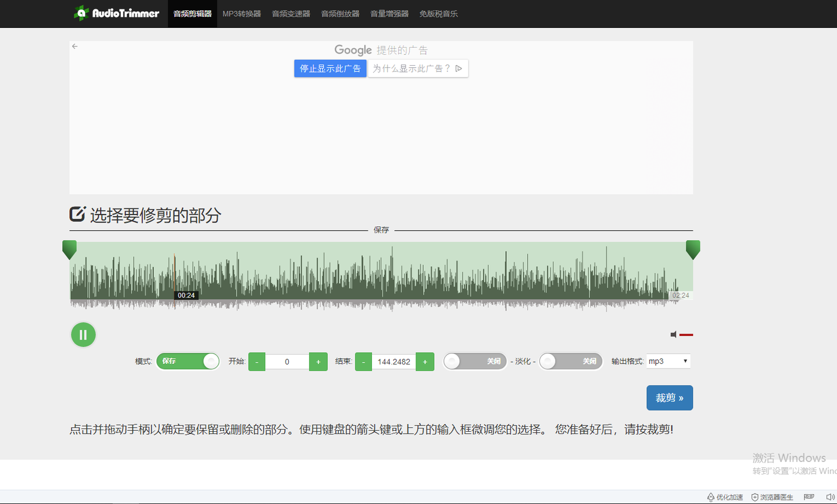Click the edit/pencil icon beside 选择要修剪的部分
Image resolution: width=837 pixels, height=504 pixels.
tap(76, 215)
